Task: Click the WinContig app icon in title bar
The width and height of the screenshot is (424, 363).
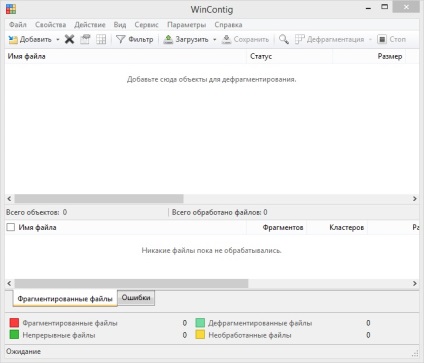Action: [x=11, y=9]
